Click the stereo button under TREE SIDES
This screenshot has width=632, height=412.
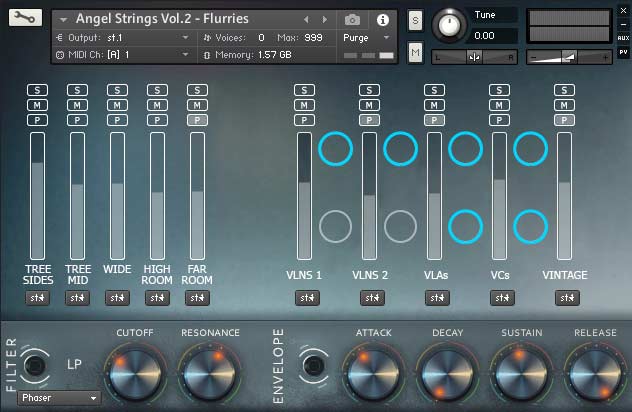[x=37, y=298]
